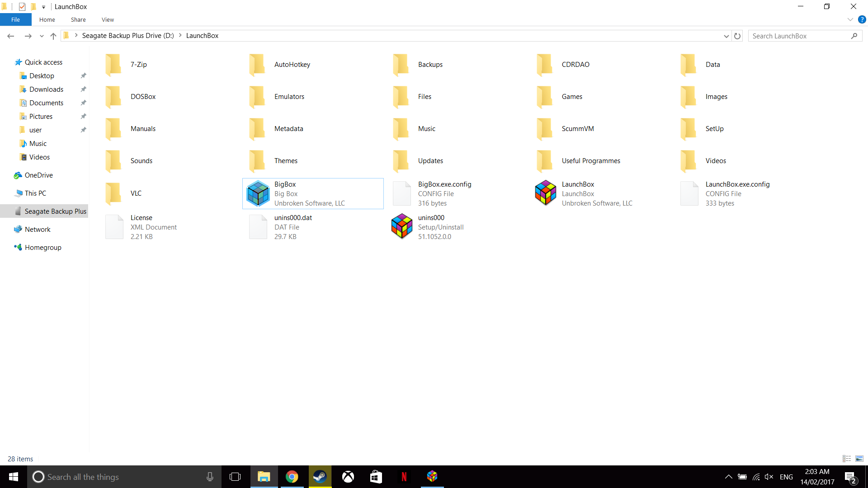Image resolution: width=868 pixels, height=488 pixels.
Task: Open the Emulators folder icon
Action: pos(257,97)
